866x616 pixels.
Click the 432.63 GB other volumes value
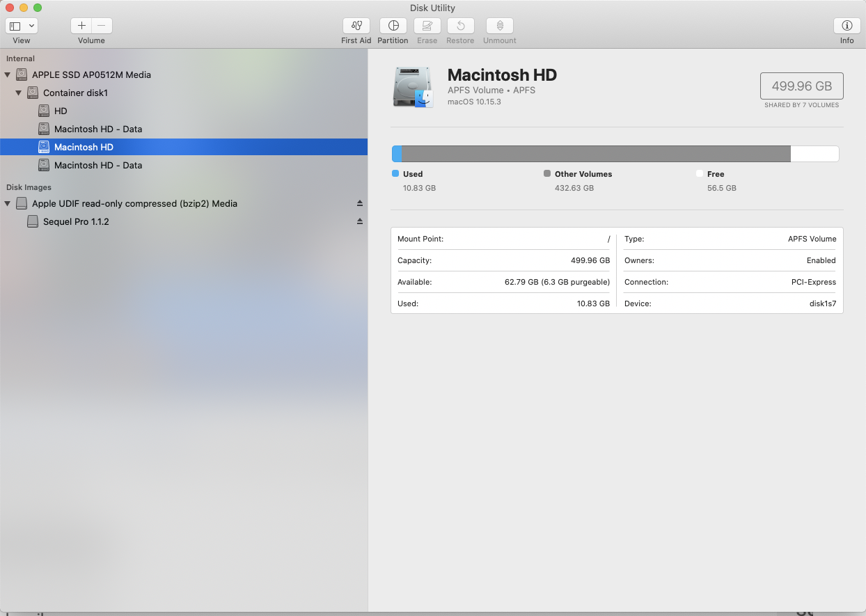[x=574, y=188]
